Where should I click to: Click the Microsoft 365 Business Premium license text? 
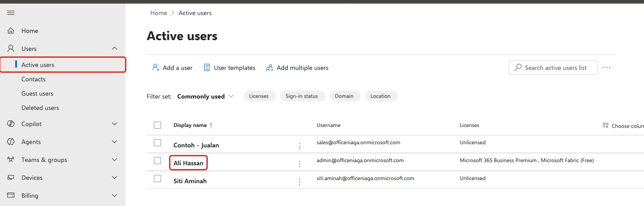click(x=498, y=161)
